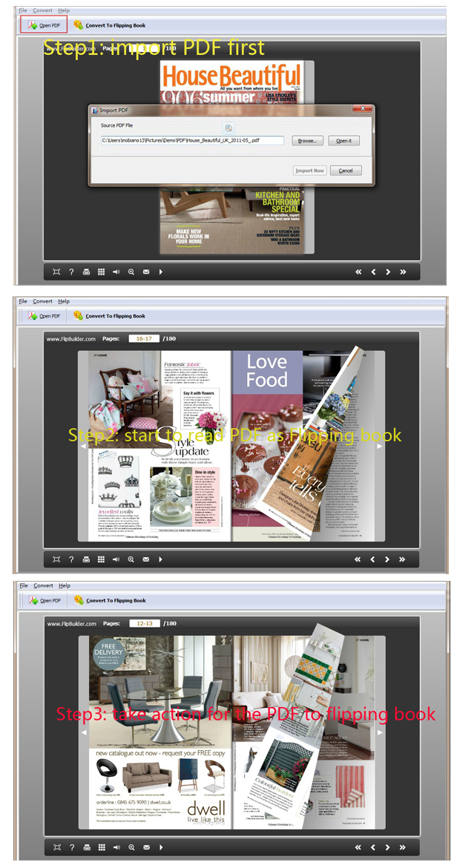Viewport: 460px width, 868px height.
Task: Click Open PDF button above Import PDF dialog
Action: pos(44,25)
